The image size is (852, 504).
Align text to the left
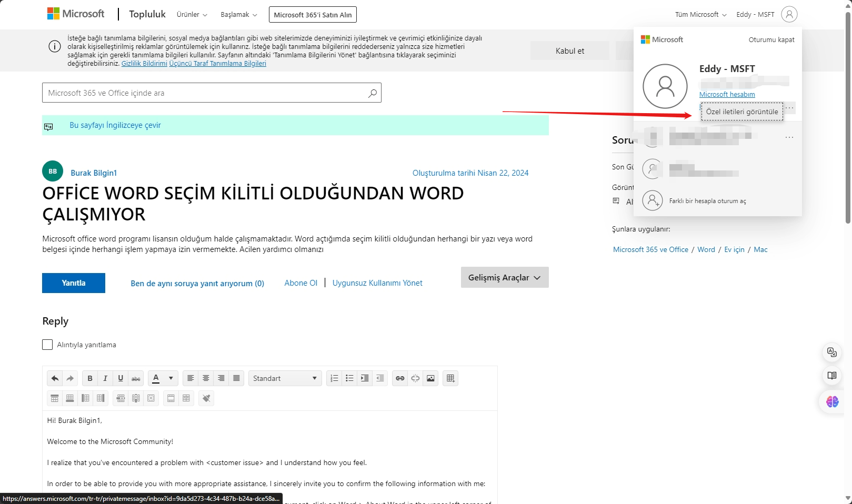[191, 378]
